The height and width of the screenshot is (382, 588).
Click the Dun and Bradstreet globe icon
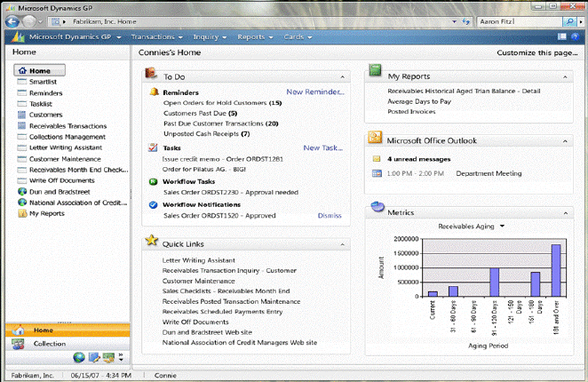coord(22,191)
